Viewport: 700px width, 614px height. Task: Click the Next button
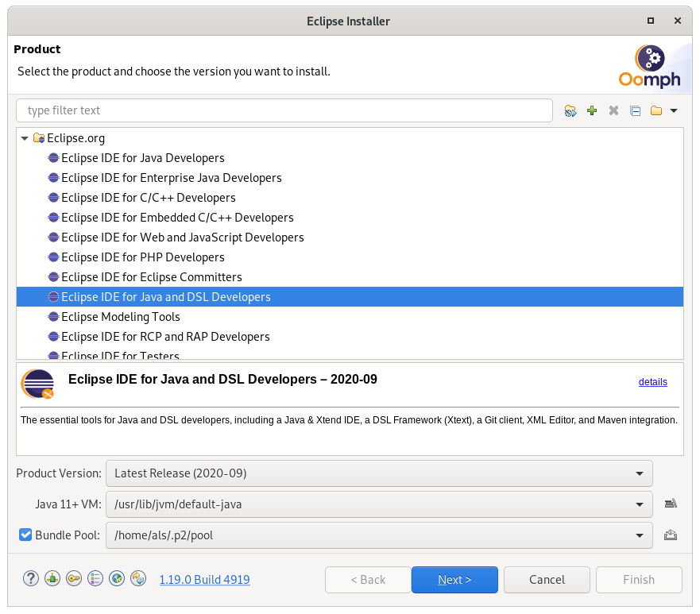[x=454, y=580]
